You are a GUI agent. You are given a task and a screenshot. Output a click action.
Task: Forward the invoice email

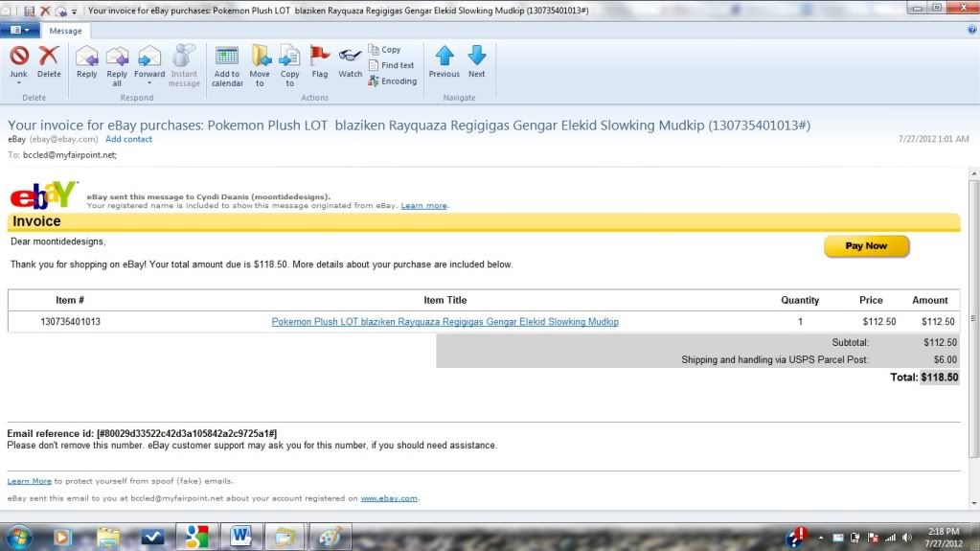[149, 62]
